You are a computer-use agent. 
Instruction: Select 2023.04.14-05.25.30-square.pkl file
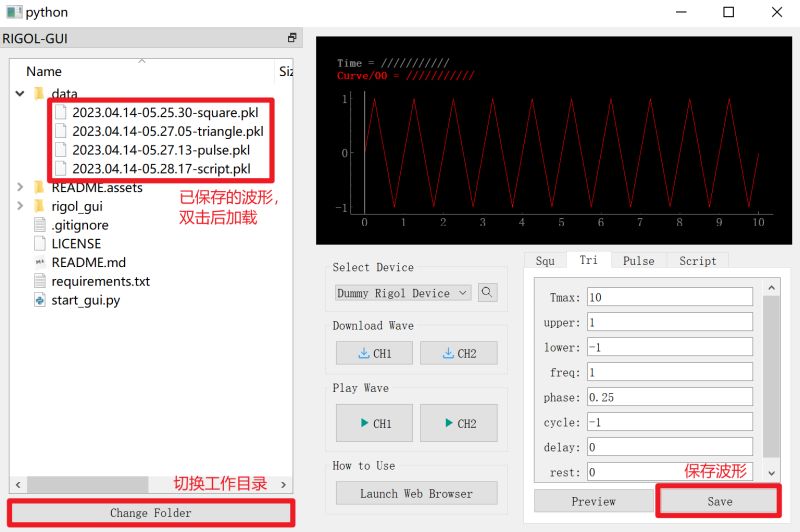pyautogui.click(x=165, y=112)
